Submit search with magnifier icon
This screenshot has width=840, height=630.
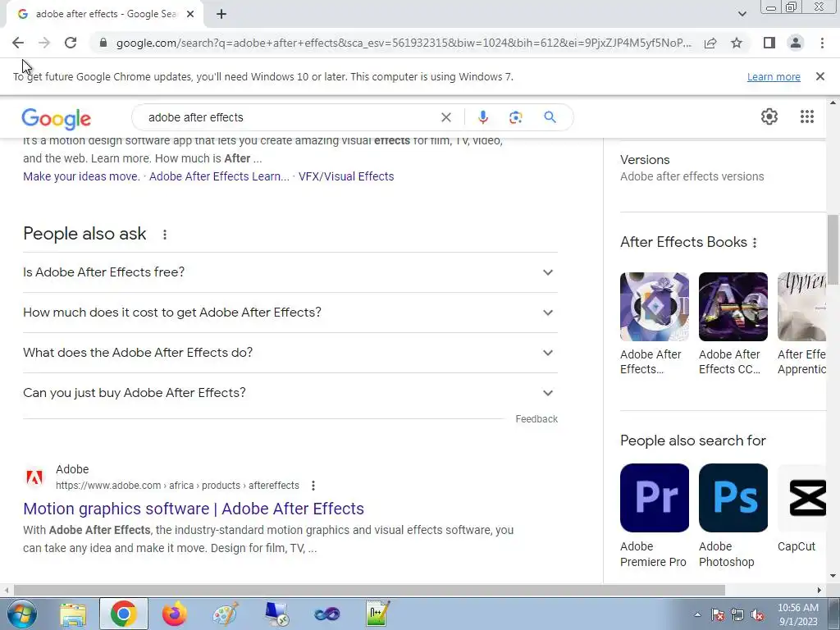[x=550, y=117]
